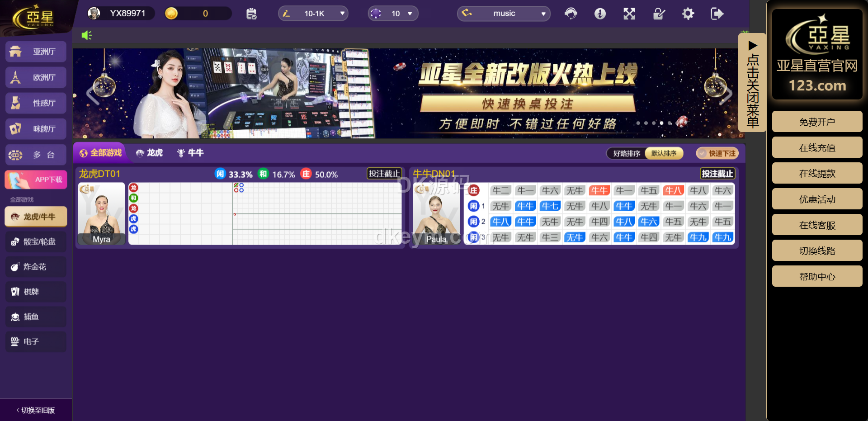Expand the music selection dropdown
The width and height of the screenshot is (868, 421).
[504, 14]
